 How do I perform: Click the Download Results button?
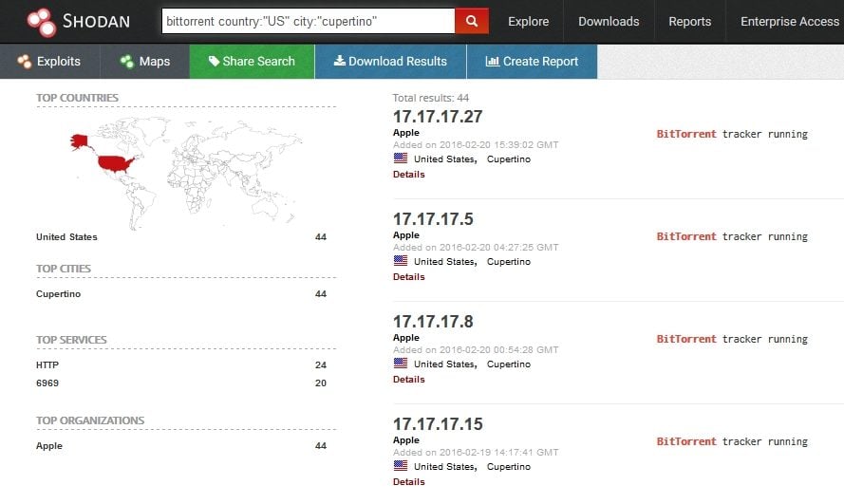pyautogui.click(x=390, y=62)
